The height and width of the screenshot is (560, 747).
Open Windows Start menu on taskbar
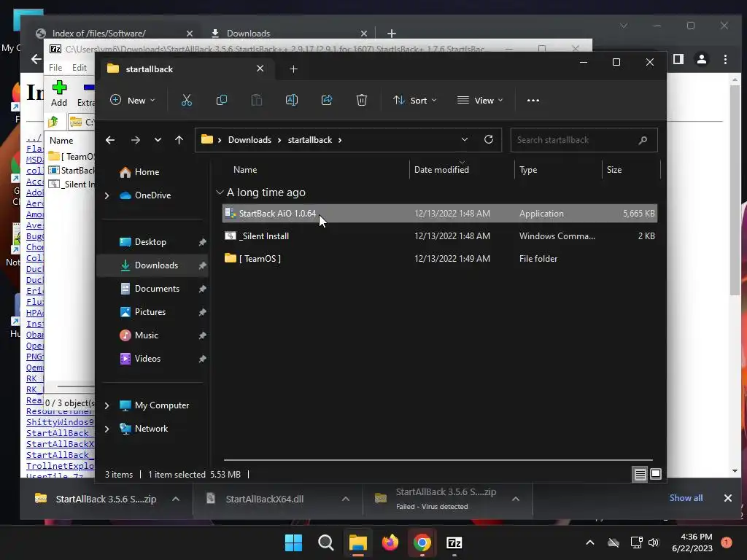pyautogui.click(x=293, y=542)
